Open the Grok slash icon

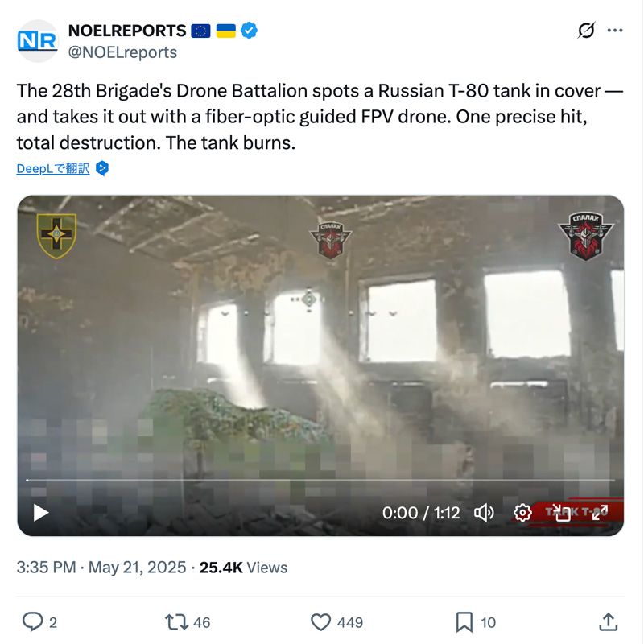[586, 30]
